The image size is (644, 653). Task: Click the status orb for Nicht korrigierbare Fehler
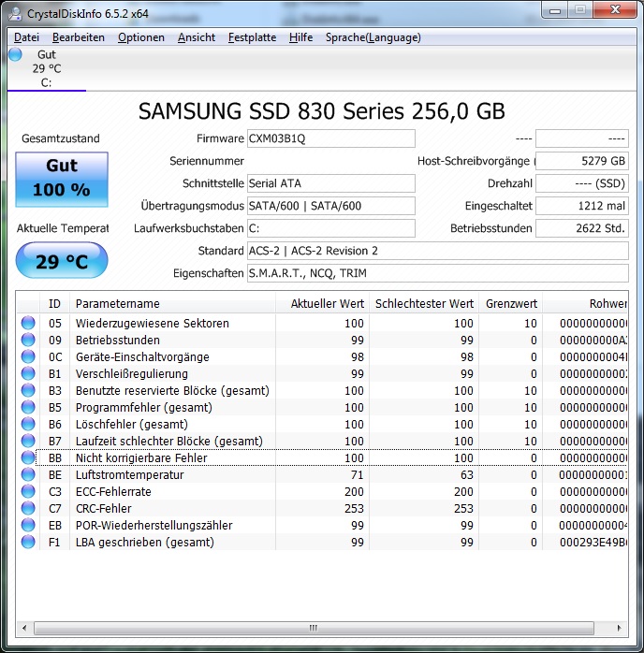point(28,457)
